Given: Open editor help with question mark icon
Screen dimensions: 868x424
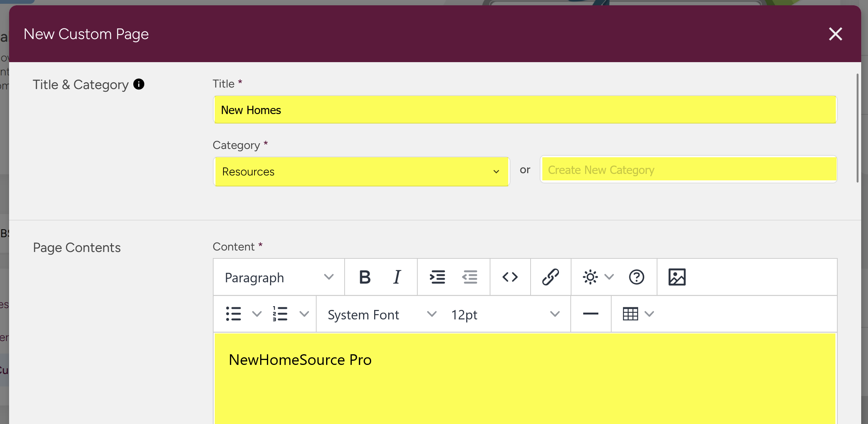Looking at the screenshot, I should tap(637, 277).
